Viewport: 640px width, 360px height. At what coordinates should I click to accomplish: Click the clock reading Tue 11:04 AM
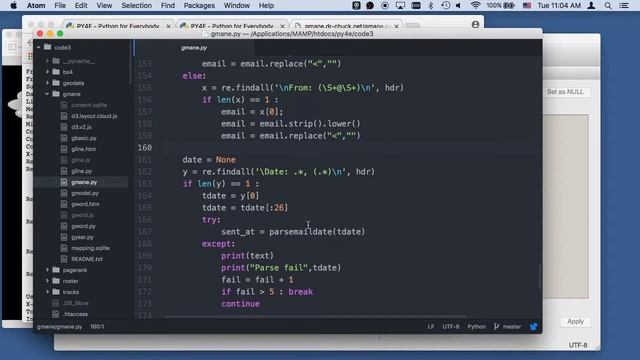click(559, 5)
